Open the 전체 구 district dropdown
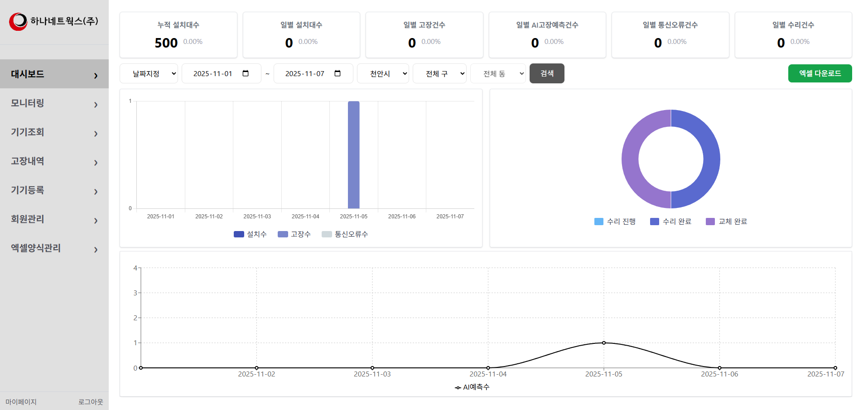 point(439,74)
